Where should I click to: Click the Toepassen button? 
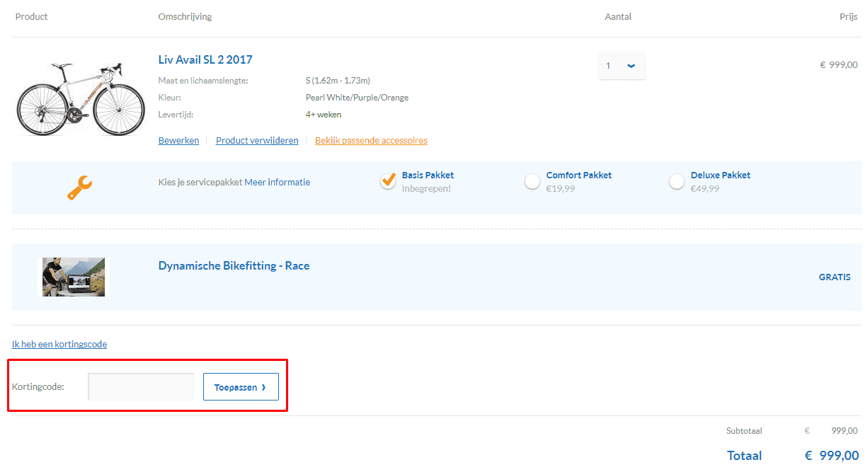[241, 387]
